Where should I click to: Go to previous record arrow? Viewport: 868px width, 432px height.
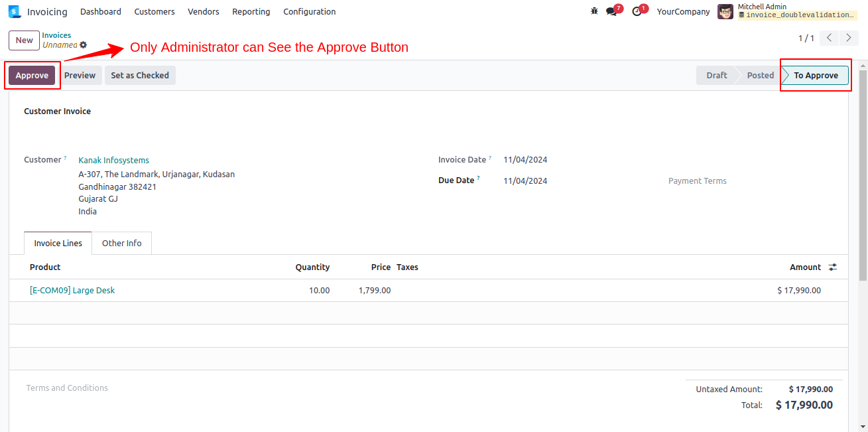click(829, 38)
